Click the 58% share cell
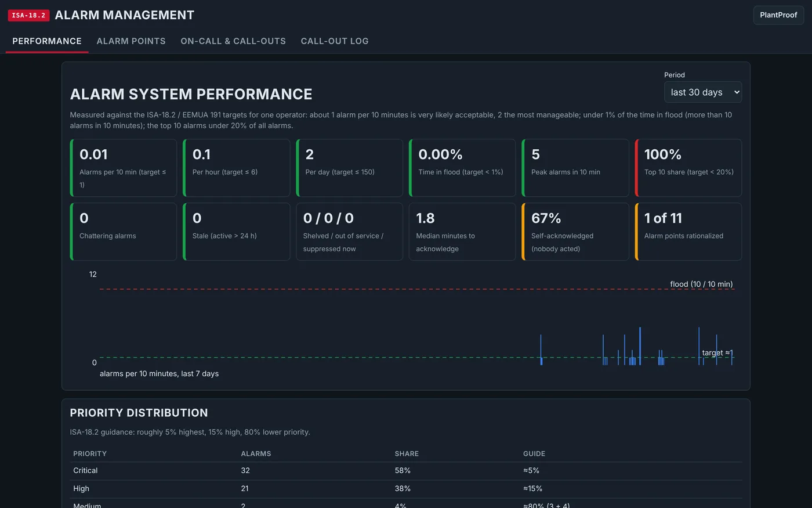The width and height of the screenshot is (812, 508). pyautogui.click(x=403, y=470)
